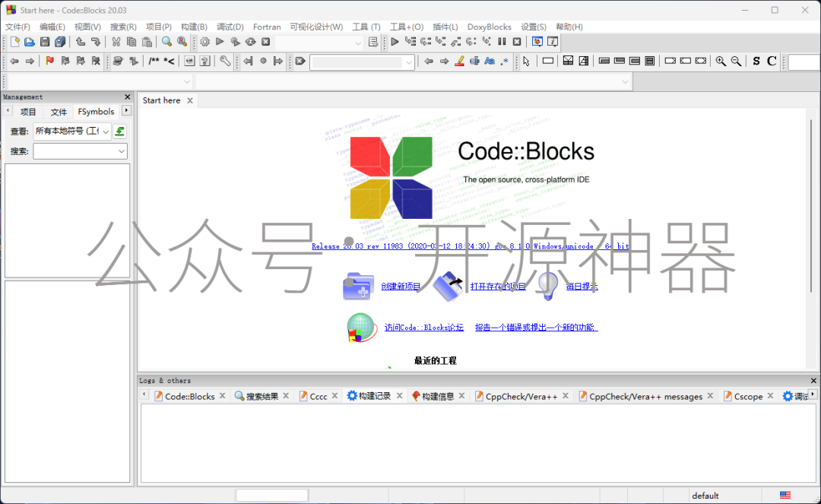
Task: Open a file using the folder icon
Action: [30, 42]
